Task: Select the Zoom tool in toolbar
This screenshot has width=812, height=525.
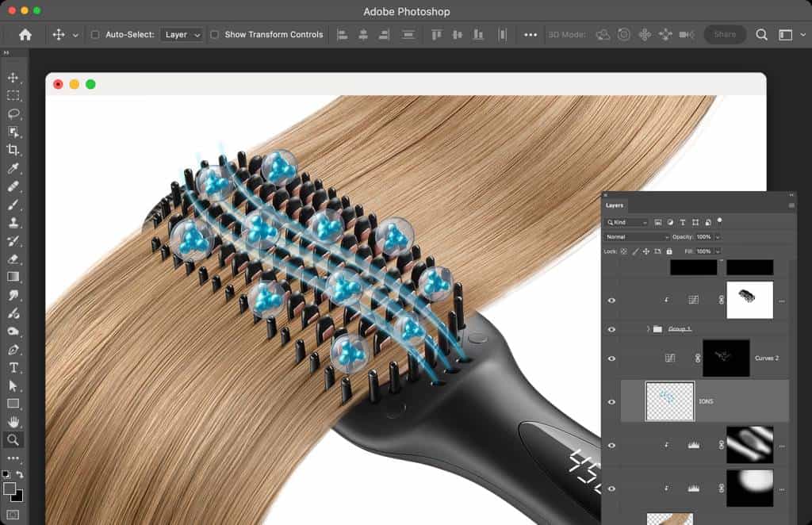Action: coord(13,440)
